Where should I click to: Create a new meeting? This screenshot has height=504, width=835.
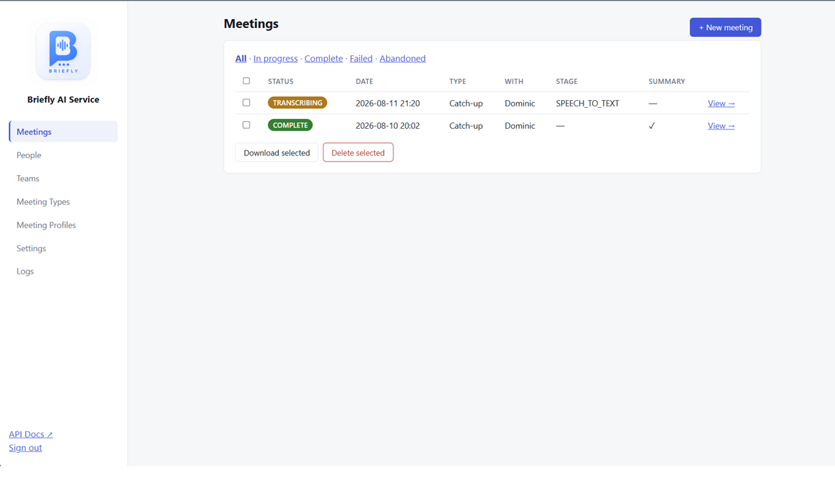tap(725, 27)
